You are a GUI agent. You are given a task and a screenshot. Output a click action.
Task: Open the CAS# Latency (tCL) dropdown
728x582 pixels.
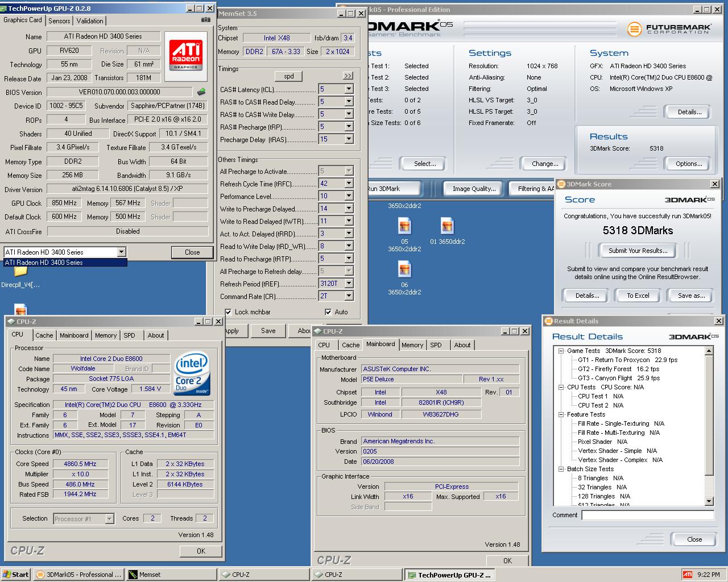coord(349,89)
